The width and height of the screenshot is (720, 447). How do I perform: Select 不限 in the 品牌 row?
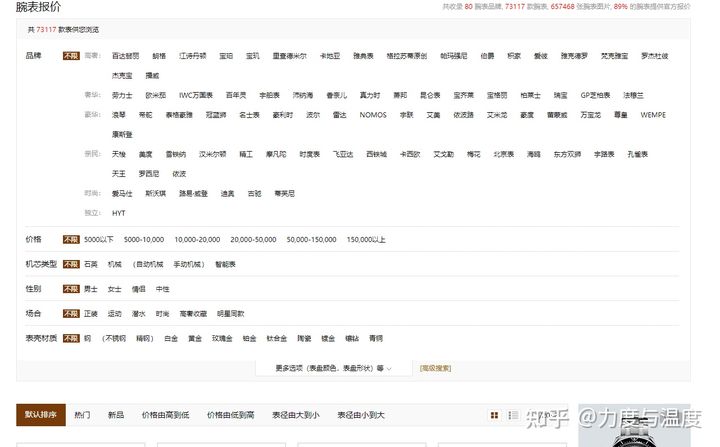[x=71, y=56]
